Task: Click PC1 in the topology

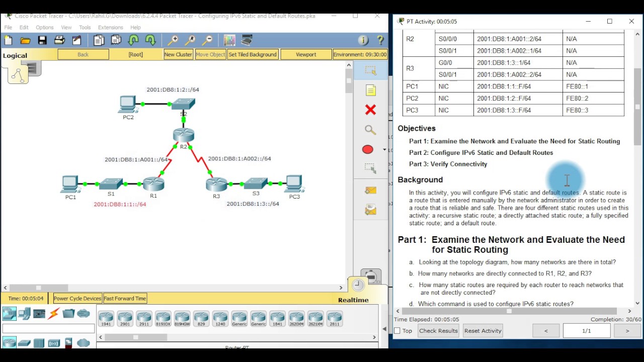Action: pyautogui.click(x=70, y=184)
